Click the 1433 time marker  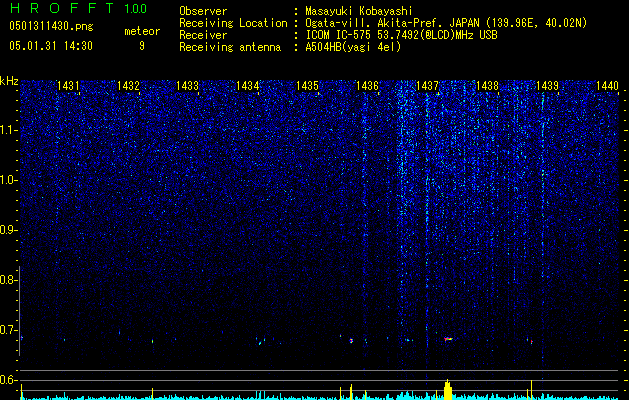click(188, 85)
